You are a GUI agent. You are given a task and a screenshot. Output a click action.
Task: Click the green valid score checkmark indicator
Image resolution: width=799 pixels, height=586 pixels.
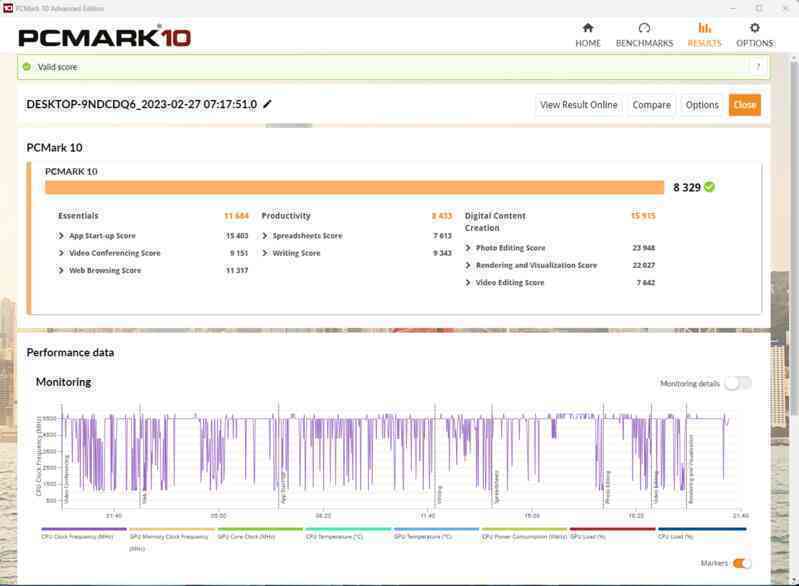[x=27, y=67]
